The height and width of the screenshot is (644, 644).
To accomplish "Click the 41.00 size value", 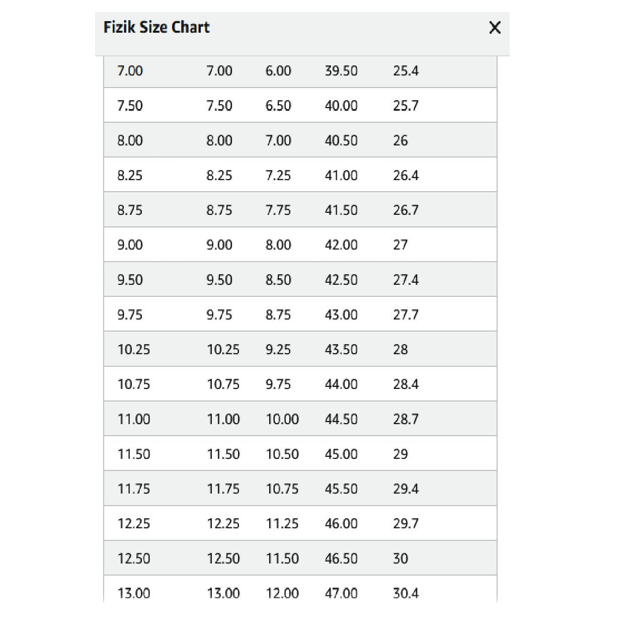I will (341, 176).
